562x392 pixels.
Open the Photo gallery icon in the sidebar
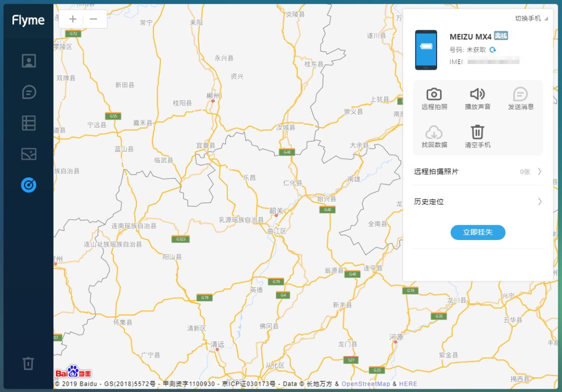(29, 154)
